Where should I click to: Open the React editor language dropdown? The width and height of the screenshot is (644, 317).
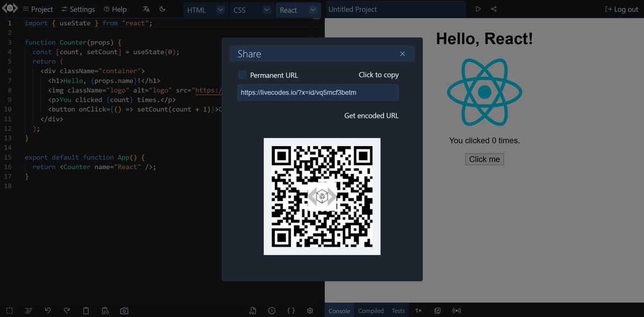[313, 10]
